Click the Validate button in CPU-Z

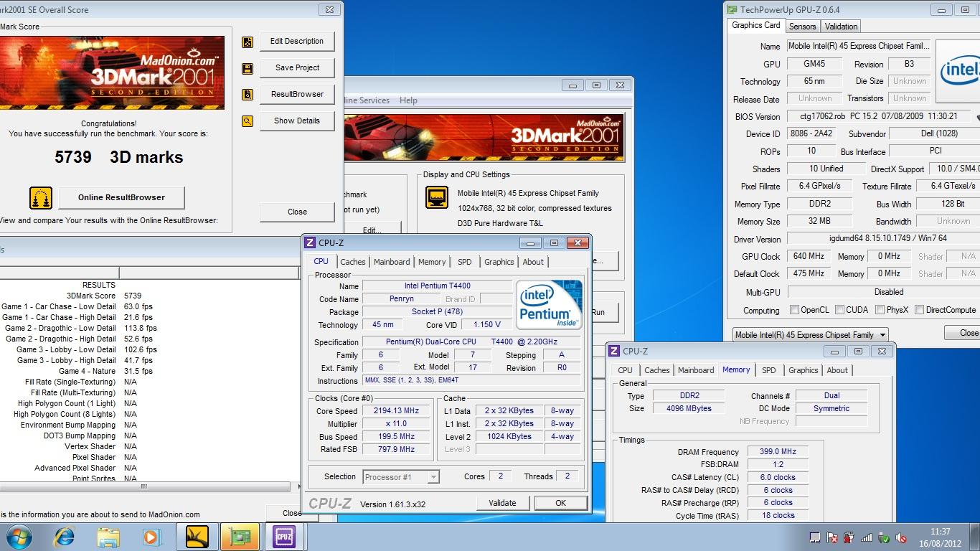502,503
